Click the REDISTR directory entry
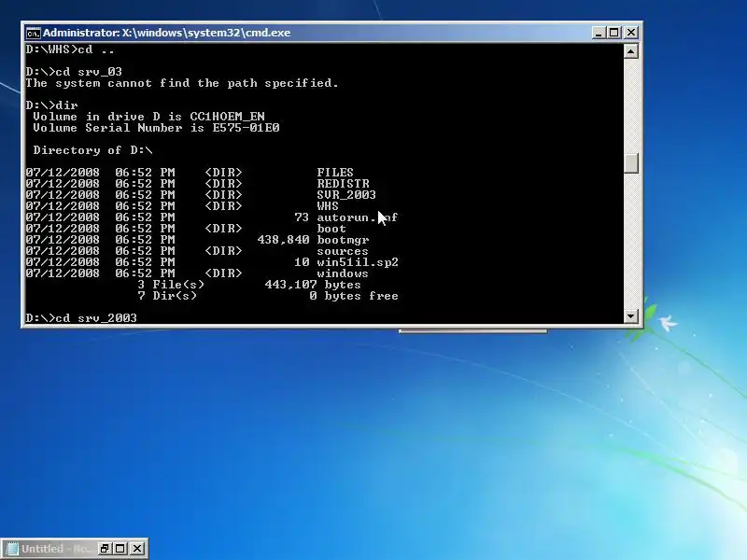This screenshot has width=747, height=560. tap(343, 183)
